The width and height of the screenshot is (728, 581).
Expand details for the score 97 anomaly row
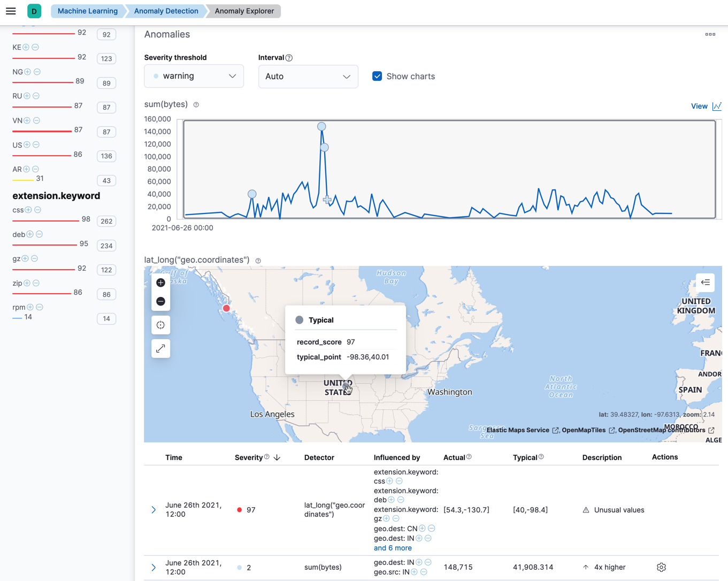pos(153,509)
